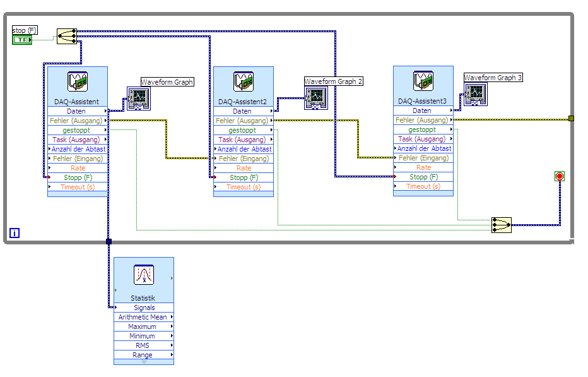588x377 pixels.
Task: Select Anzahl der Abtast of DAQ-Assistent3
Action: click(423, 148)
